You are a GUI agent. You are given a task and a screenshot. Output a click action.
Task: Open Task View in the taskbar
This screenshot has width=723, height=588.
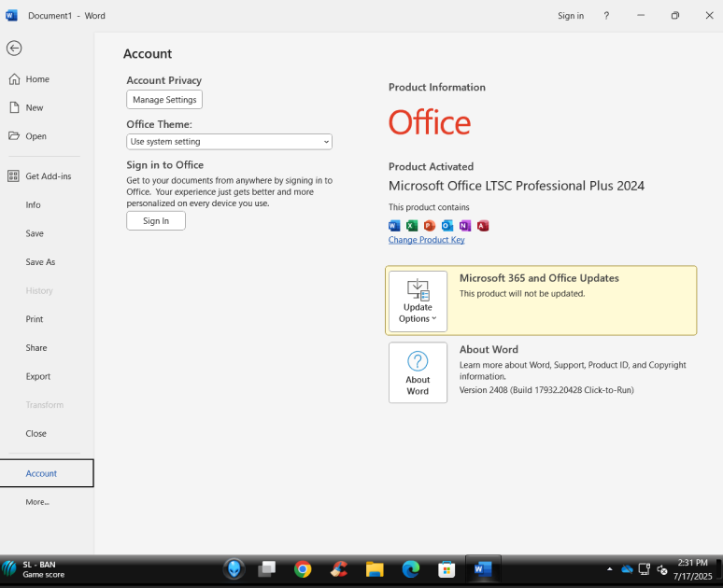(x=267, y=569)
